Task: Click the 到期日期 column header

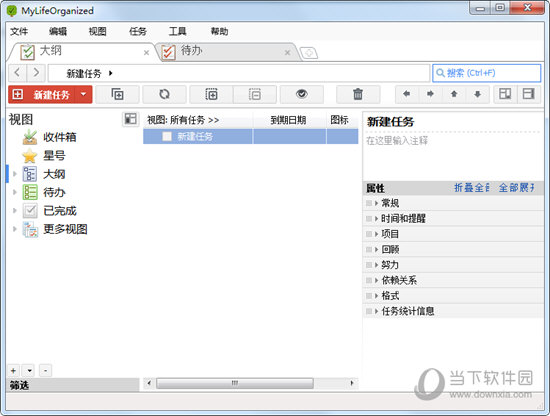Action: point(289,120)
